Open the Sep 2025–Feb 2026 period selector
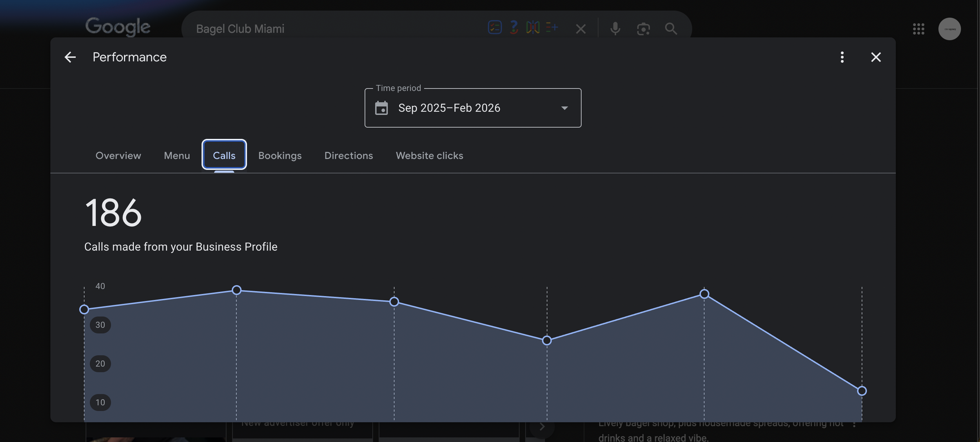The image size is (980, 442). [449, 108]
